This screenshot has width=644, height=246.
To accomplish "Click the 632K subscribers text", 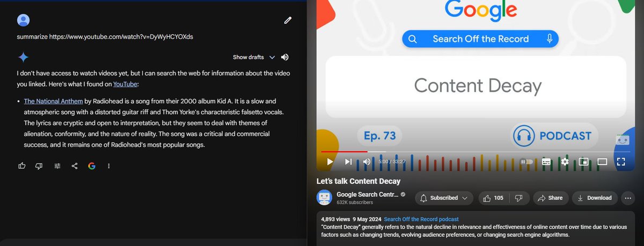I will [354, 203].
